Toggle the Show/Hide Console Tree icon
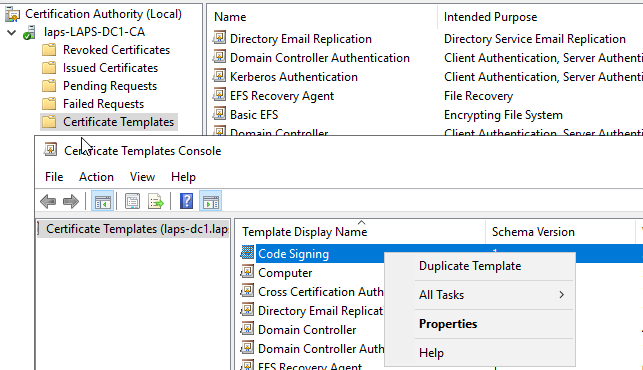The image size is (643, 370). [x=102, y=201]
